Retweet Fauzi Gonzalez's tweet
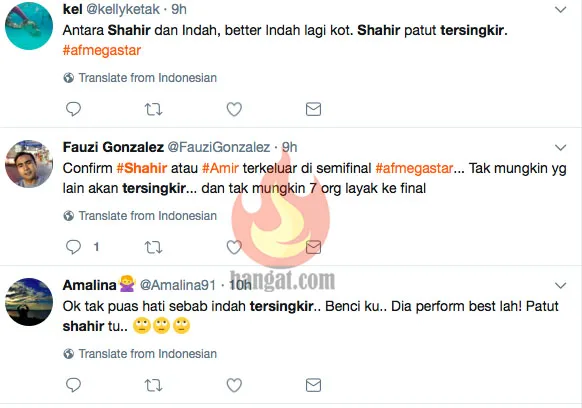 (153, 247)
